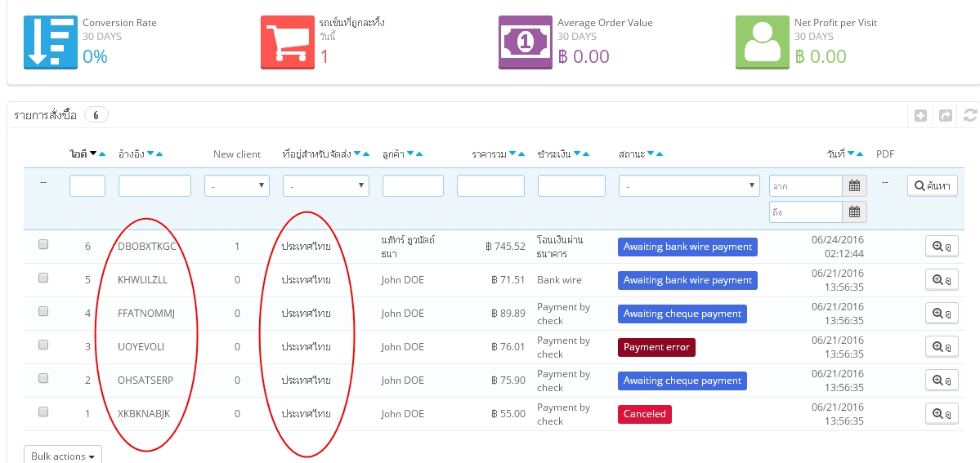This screenshot has height=463, width=980.
Task: Click the abandoned carts shopping cart icon
Action: pos(288,42)
